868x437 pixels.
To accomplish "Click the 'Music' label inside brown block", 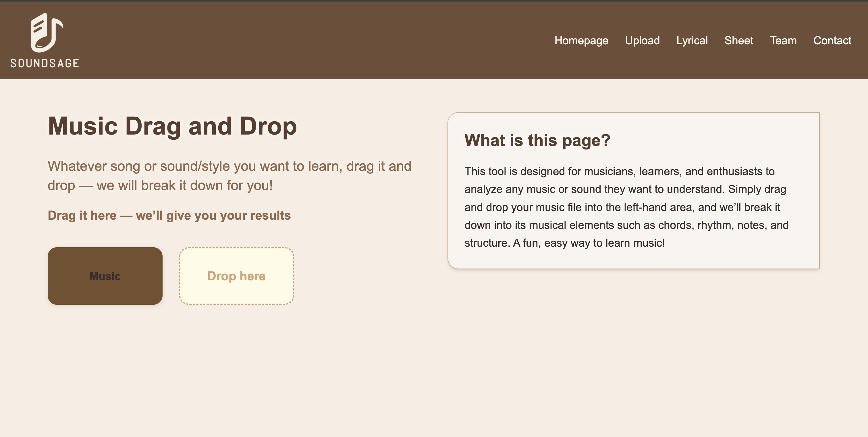I will pyautogui.click(x=105, y=276).
